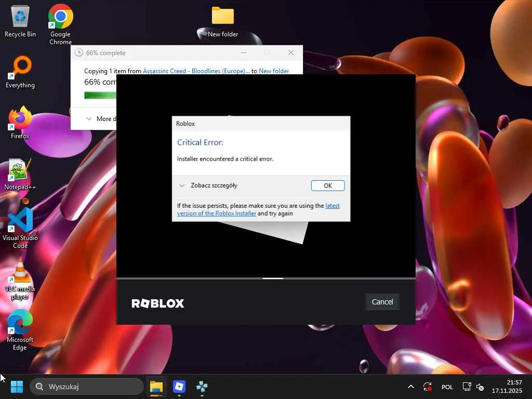
Task: Open the clock and date 21:57 panel
Action: (507, 387)
